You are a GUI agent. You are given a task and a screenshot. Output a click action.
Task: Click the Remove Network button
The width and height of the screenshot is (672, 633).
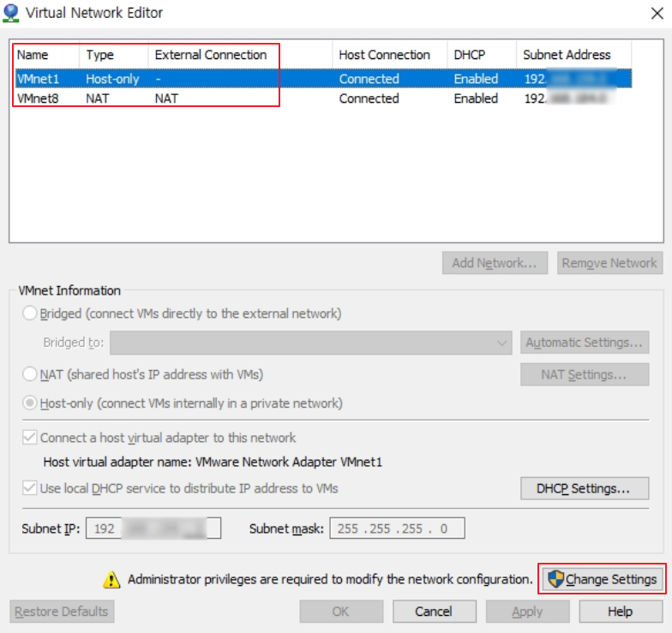click(x=610, y=262)
